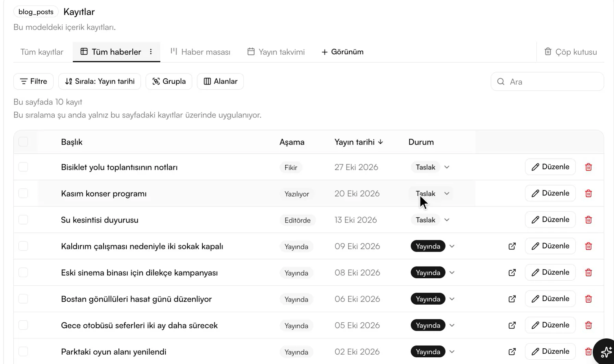Screen dimensions: 614x364
Task: Open Taslak status dropdown for Kasım konser
Action: [447, 193]
